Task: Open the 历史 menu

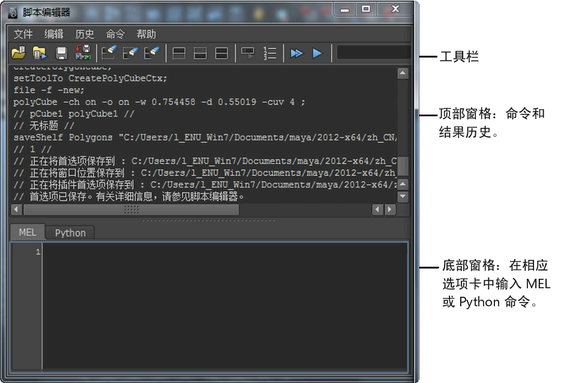Action: click(x=84, y=34)
